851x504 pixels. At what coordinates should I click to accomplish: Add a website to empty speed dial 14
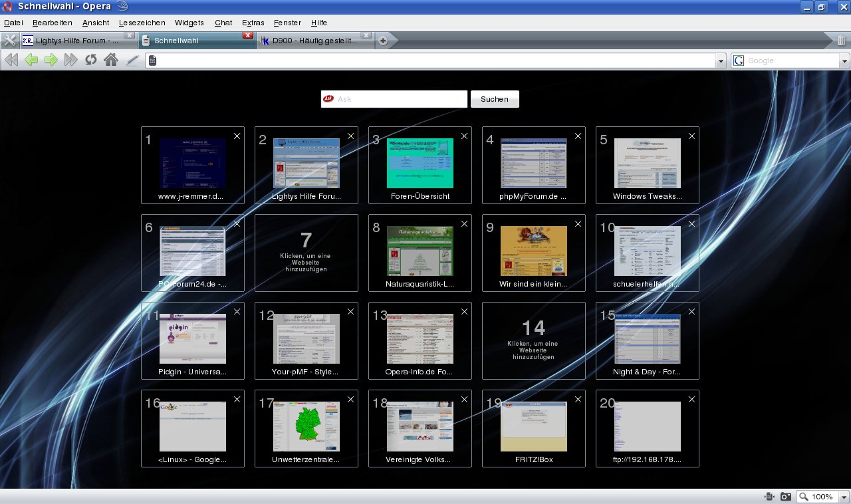pos(534,340)
